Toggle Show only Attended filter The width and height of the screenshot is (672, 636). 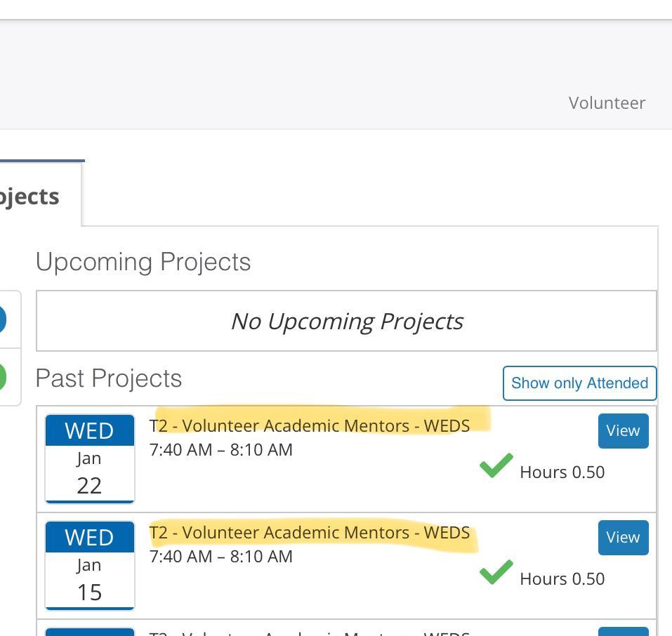pyautogui.click(x=579, y=383)
